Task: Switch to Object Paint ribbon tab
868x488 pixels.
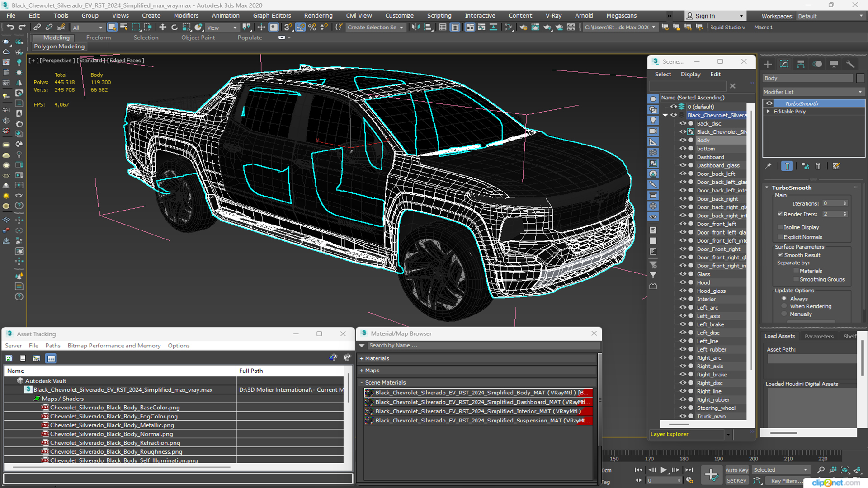Action: pyautogui.click(x=198, y=38)
